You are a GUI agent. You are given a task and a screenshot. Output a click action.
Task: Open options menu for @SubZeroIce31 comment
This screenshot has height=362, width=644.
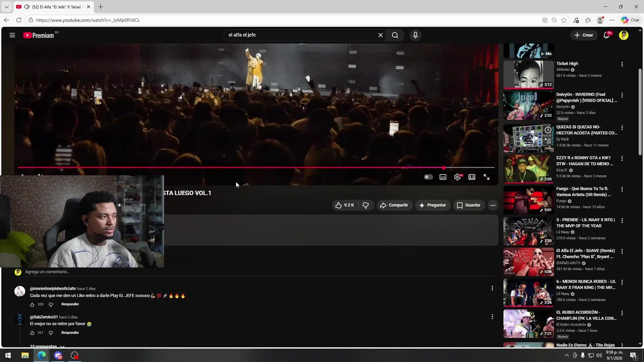click(492, 317)
